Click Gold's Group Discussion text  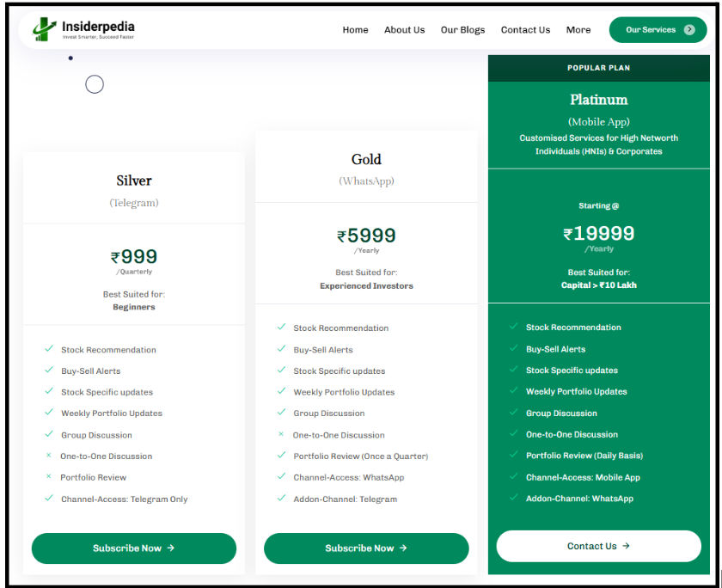(x=328, y=413)
